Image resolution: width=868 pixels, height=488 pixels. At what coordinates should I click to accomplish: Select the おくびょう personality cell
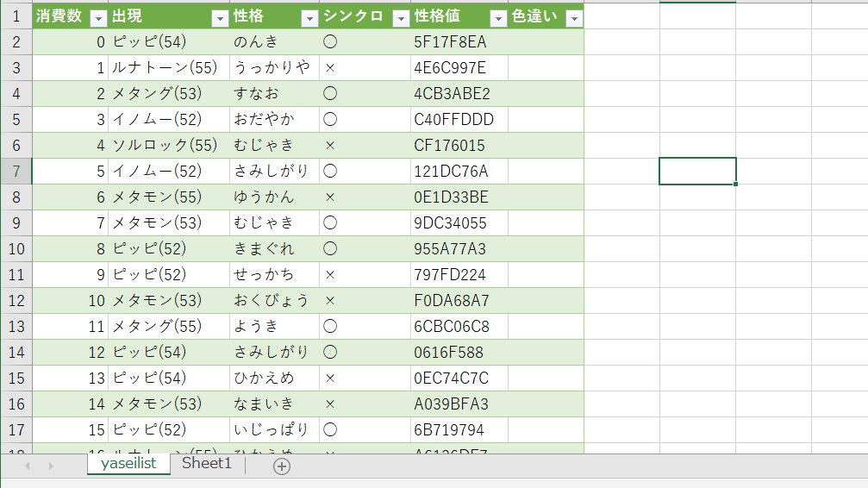274,301
